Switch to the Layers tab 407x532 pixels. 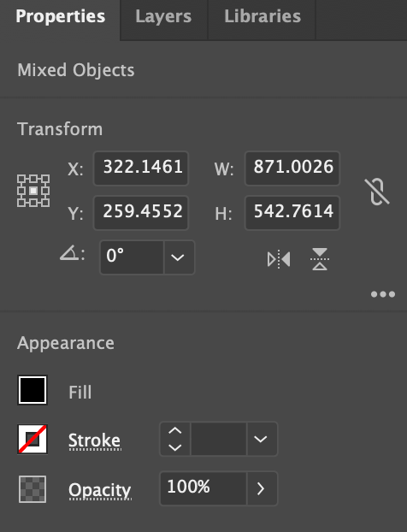[x=163, y=16]
